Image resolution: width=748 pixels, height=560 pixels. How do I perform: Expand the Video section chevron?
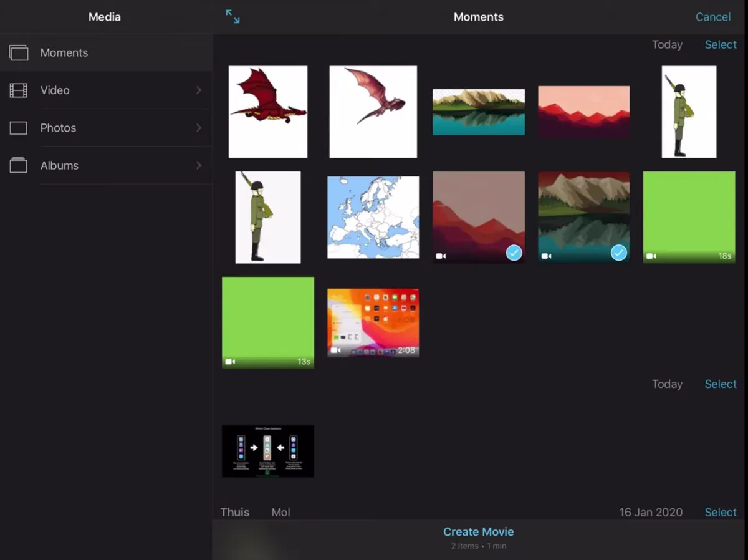point(198,90)
